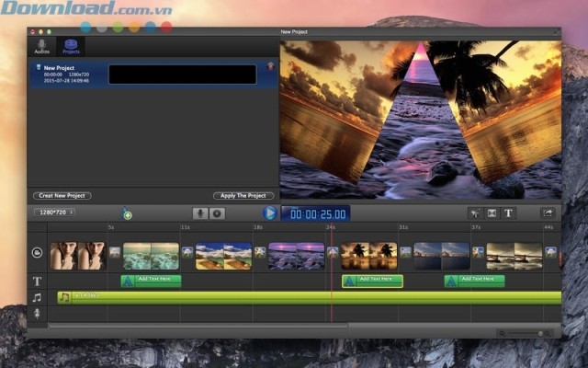Click the green add media icon
The width and height of the screenshot is (588, 368).
coord(127,214)
